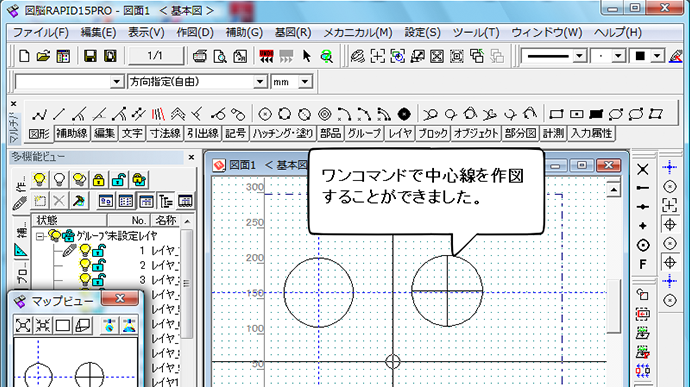This screenshot has width=690, height=387.
Task: Select the filled black circle tool
Action: pyautogui.click(x=404, y=114)
